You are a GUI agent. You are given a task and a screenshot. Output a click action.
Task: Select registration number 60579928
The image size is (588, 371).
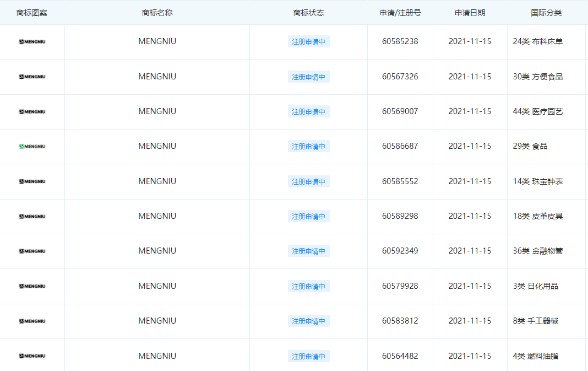(x=400, y=286)
